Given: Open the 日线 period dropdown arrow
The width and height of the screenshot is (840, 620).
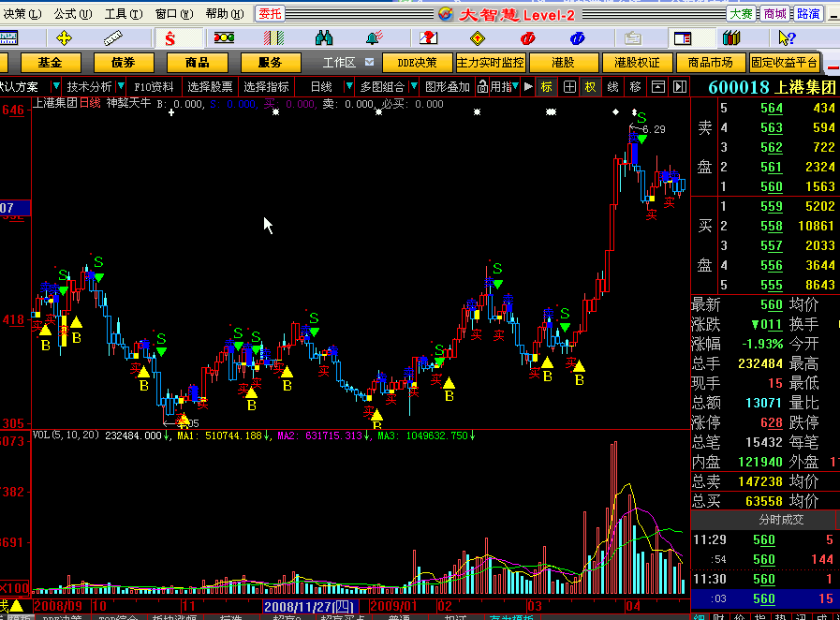Looking at the screenshot, I should 349,86.
